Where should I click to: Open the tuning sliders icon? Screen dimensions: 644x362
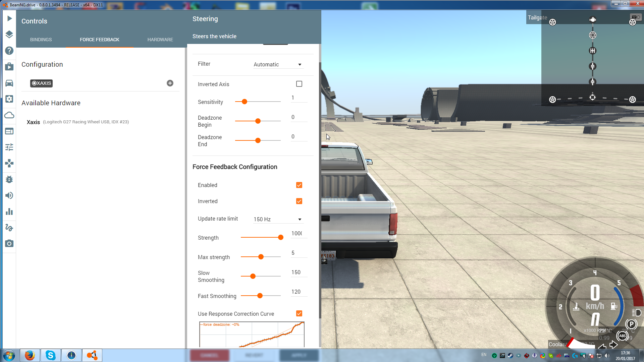click(9, 147)
